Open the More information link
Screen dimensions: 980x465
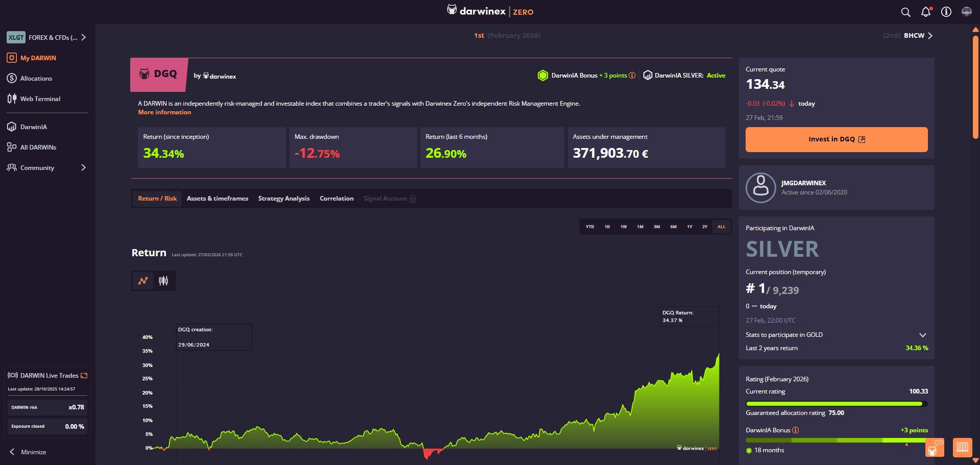pos(164,112)
